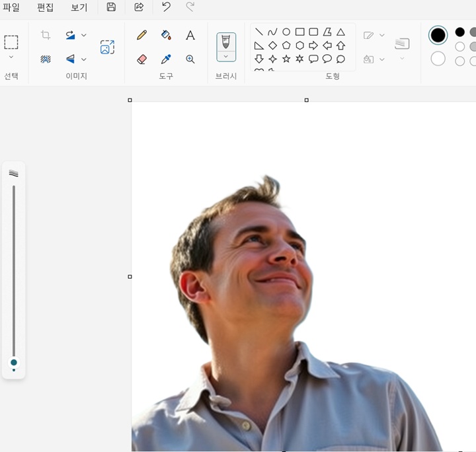Image resolution: width=476 pixels, height=452 pixels.
Task: Click the brush size slider handle
Action: pos(14,363)
